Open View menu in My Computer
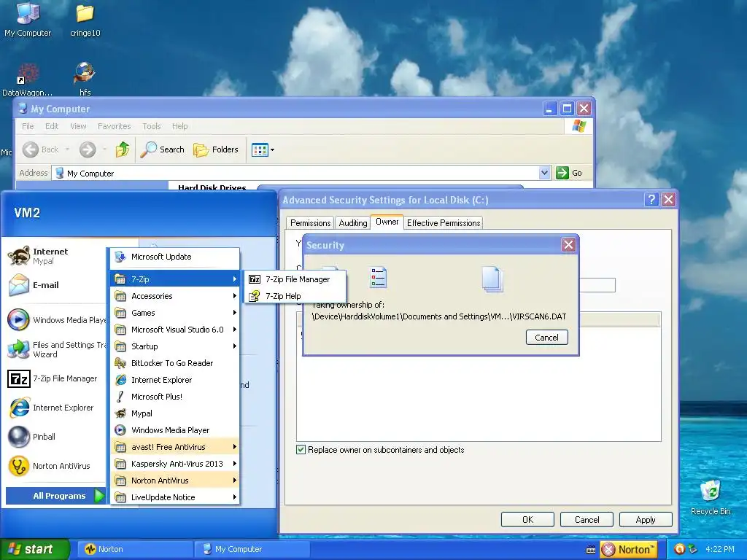The height and width of the screenshot is (560, 747). tap(78, 126)
